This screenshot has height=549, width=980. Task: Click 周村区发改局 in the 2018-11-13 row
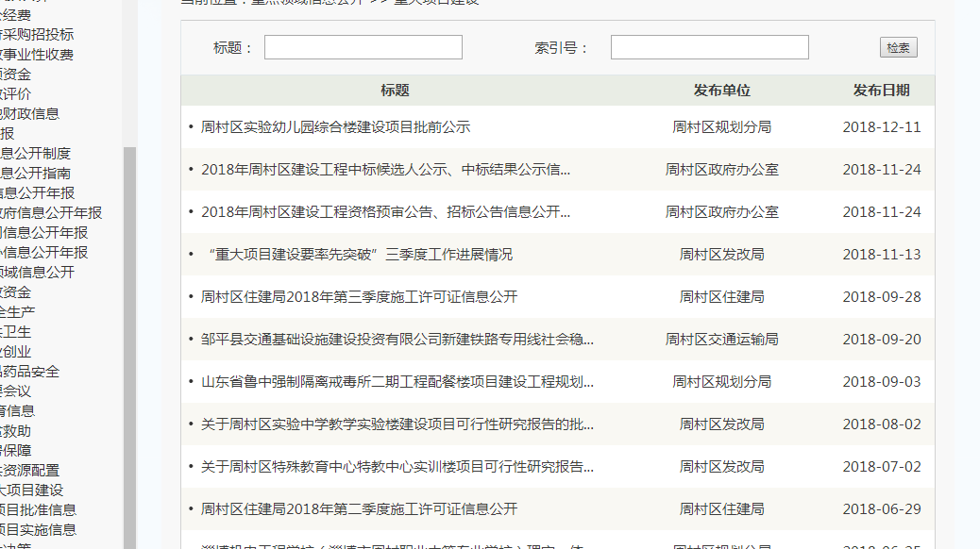722,255
